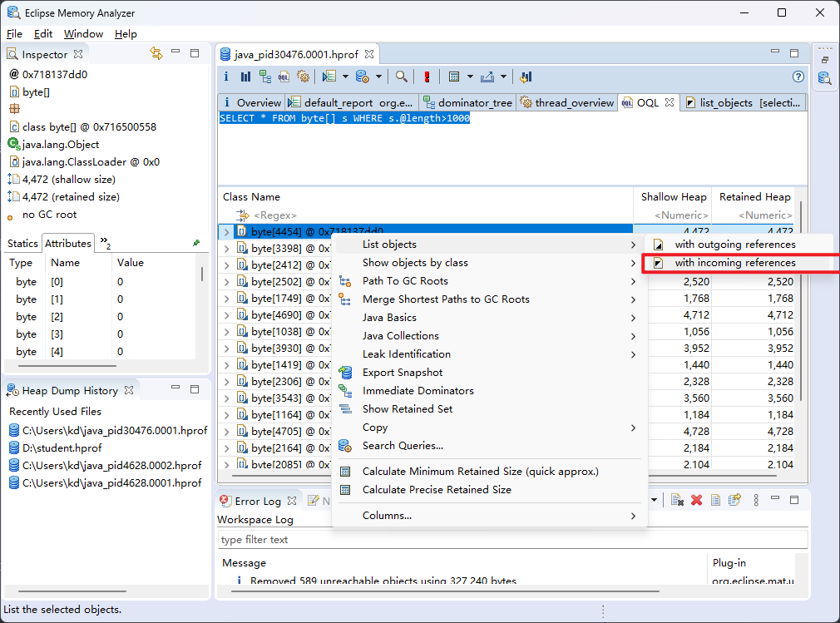Open the histogram toolbar icon

point(245,77)
